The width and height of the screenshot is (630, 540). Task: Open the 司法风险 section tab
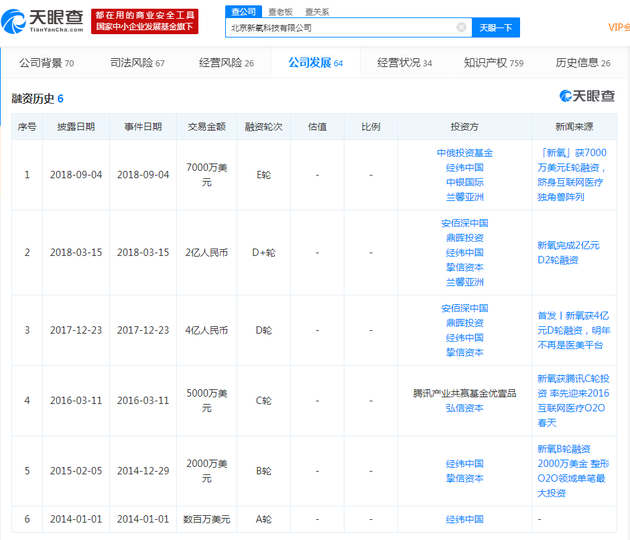(x=137, y=63)
